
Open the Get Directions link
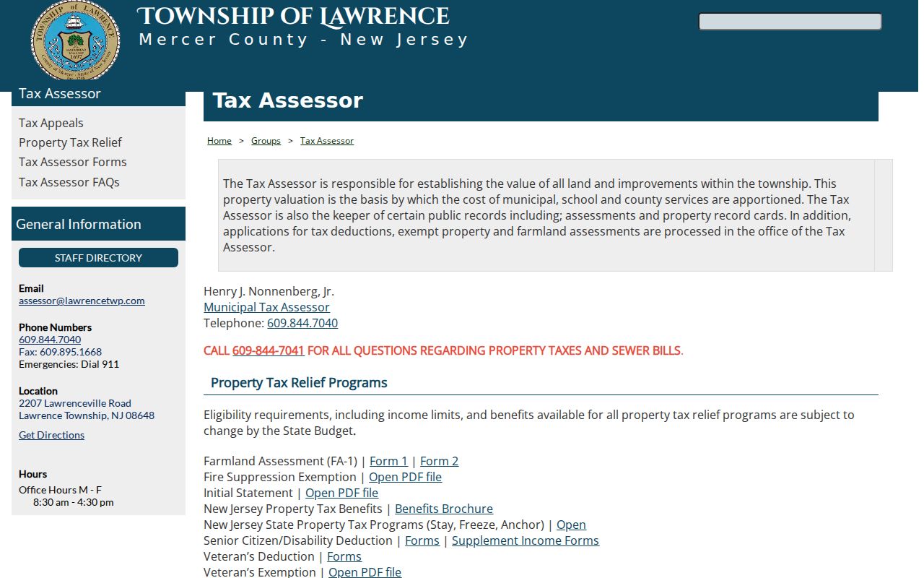coord(51,435)
